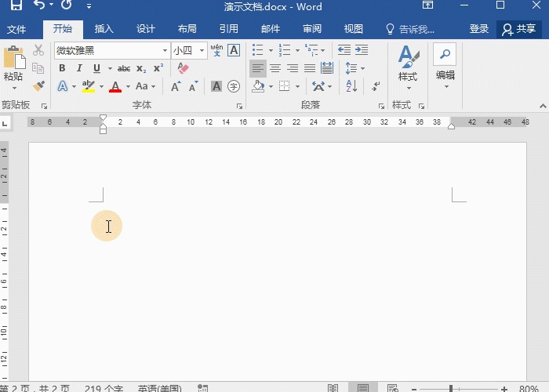Click the Save icon in title bar

(x=16, y=6)
